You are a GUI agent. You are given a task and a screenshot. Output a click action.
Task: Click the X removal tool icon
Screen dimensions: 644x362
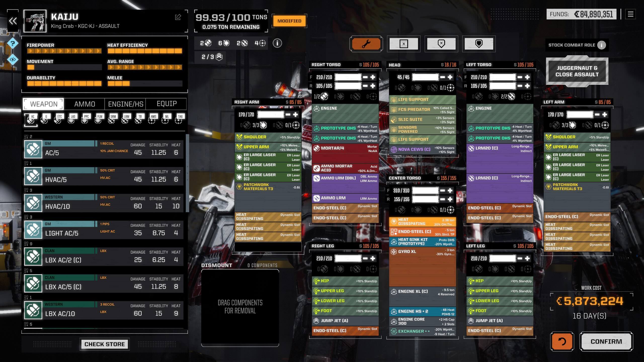(x=404, y=44)
